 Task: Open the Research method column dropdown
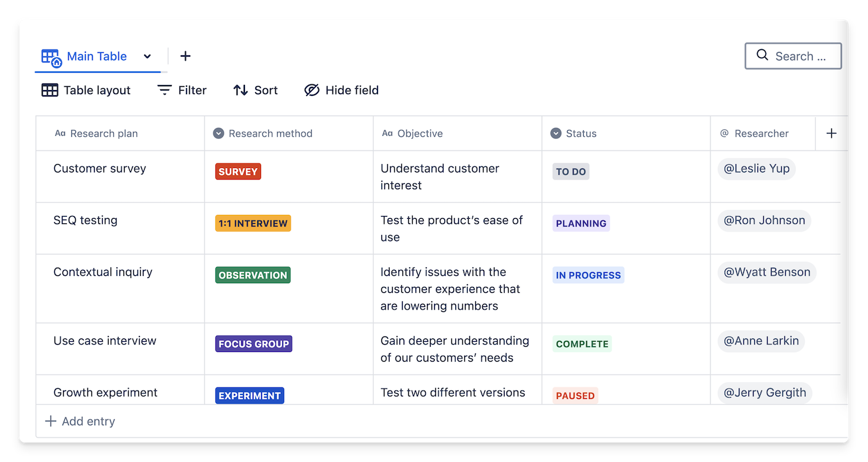(x=219, y=133)
